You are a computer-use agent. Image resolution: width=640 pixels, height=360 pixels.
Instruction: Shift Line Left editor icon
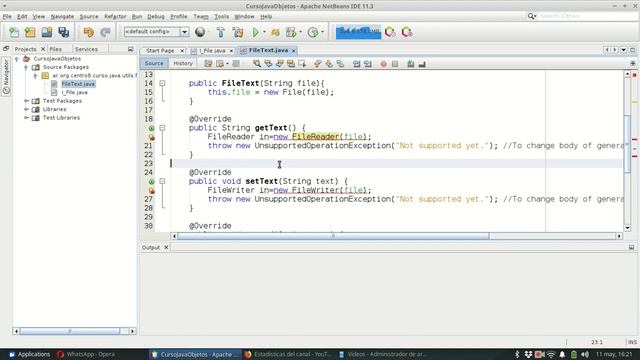(x=356, y=64)
